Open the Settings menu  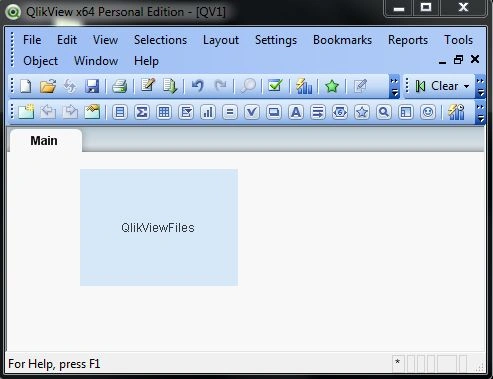point(276,40)
